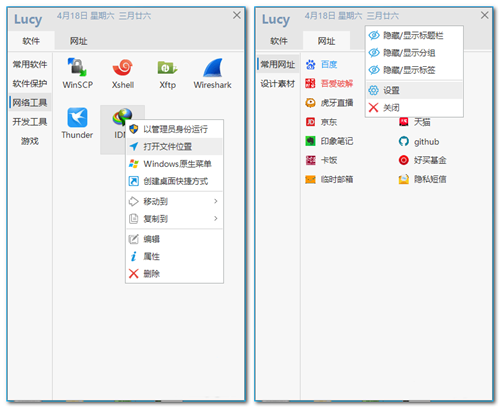This screenshot has height=408, width=500.
Task: Open the 吾爱破解 link text
Action: [x=337, y=83]
